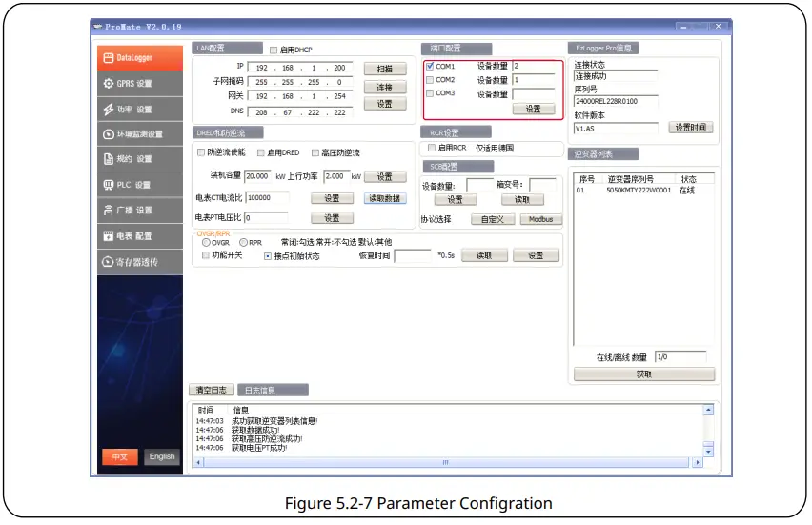Select log entry 获取数据成功!
The width and height of the screenshot is (812, 525).
(x=255, y=430)
